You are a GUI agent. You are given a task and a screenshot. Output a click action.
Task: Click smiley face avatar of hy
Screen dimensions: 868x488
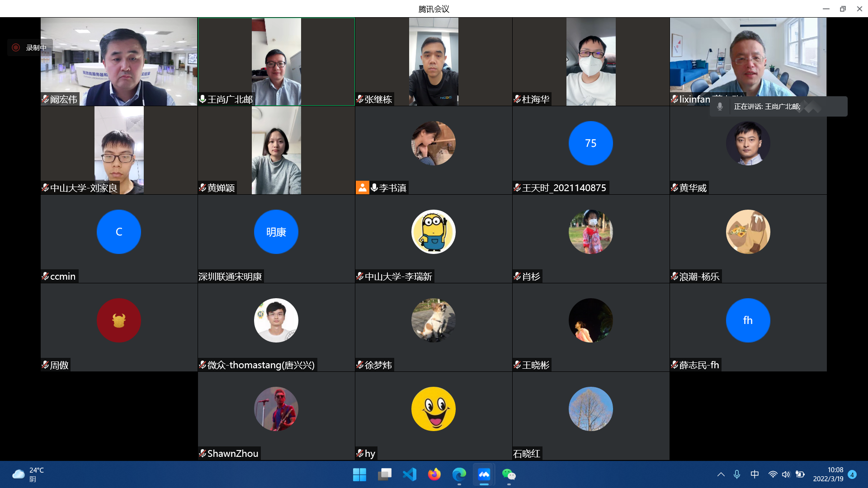coord(434,409)
